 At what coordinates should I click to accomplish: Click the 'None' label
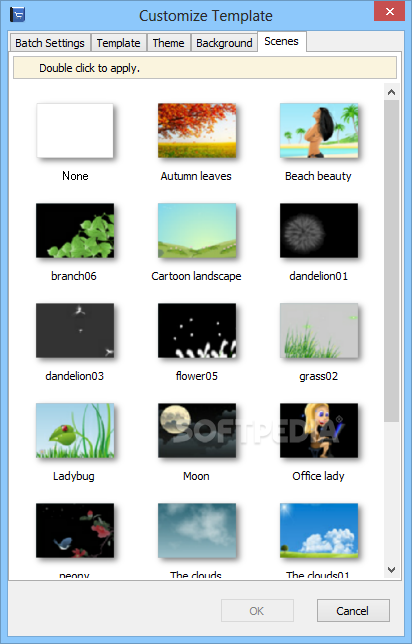[x=75, y=176]
